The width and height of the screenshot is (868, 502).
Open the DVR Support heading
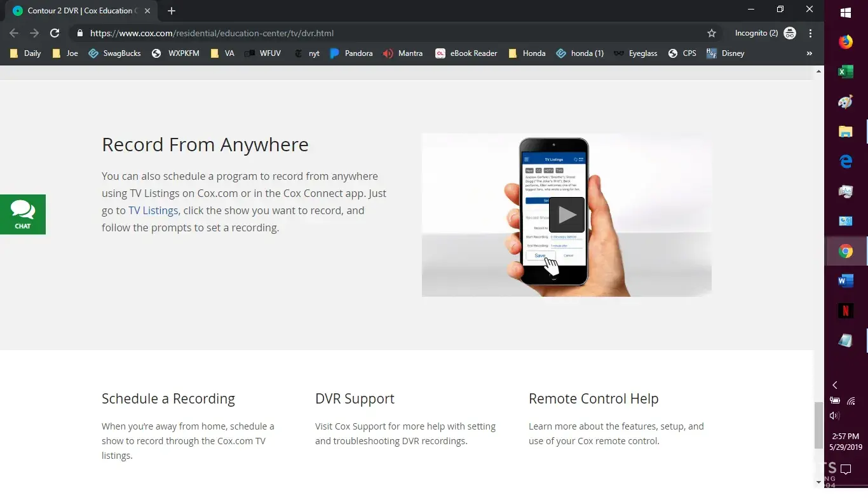(x=355, y=399)
